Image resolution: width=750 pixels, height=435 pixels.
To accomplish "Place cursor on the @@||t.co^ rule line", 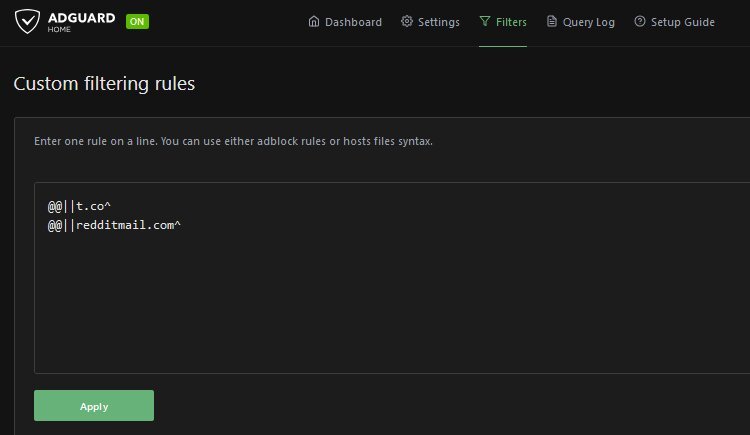I will [x=79, y=206].
